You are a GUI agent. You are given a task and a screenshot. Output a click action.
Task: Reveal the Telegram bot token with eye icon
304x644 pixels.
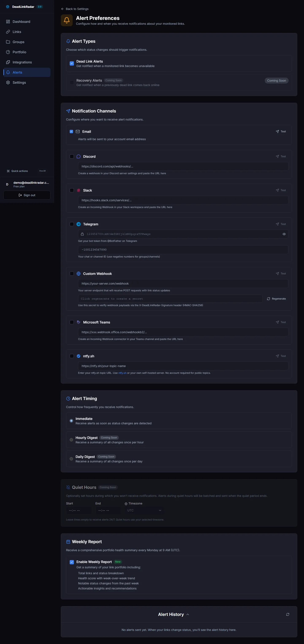point(284,234)
